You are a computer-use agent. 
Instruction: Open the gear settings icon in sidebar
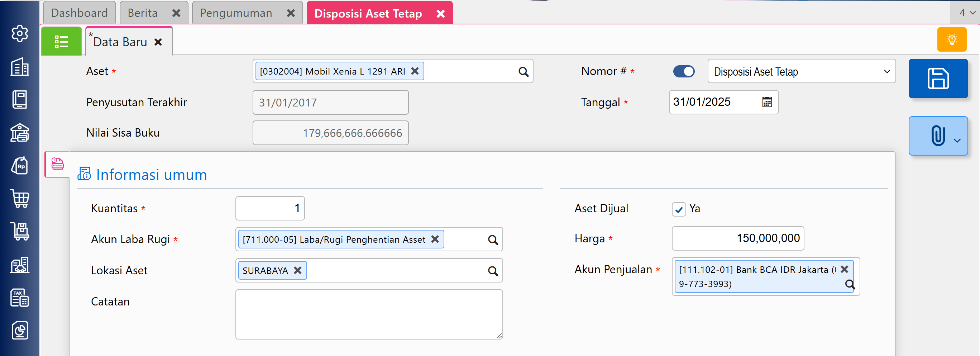point(20,33)
